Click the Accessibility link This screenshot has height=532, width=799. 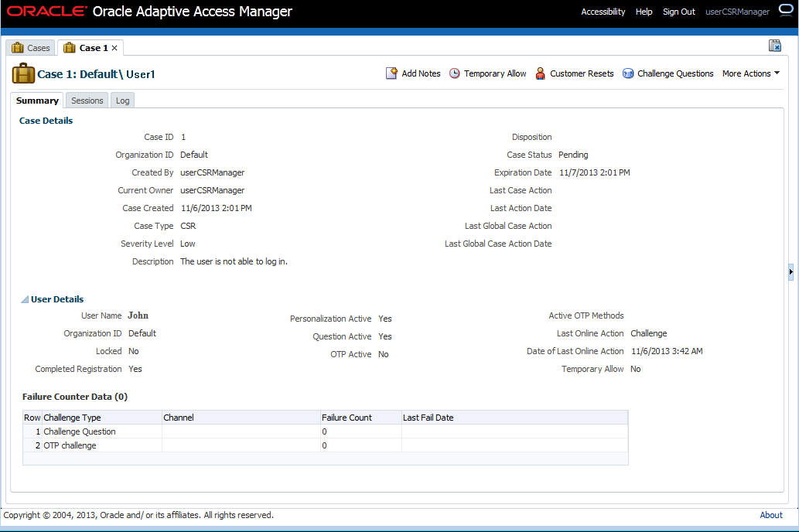point(603,11)
